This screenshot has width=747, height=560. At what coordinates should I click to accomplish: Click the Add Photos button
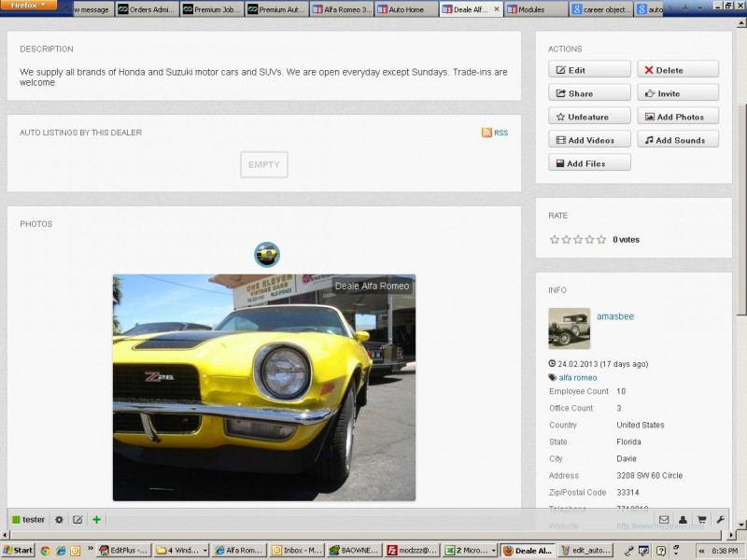678,116
